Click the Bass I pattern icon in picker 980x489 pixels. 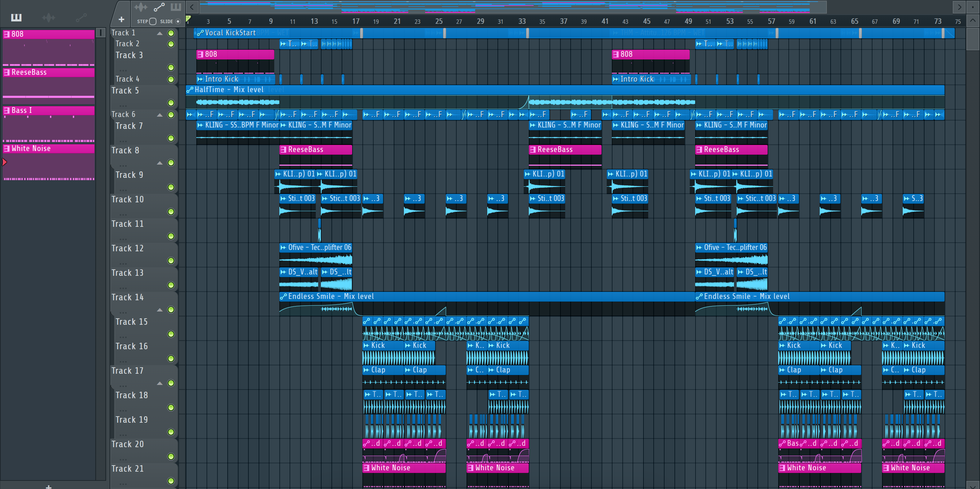click(x=6, y=110)
